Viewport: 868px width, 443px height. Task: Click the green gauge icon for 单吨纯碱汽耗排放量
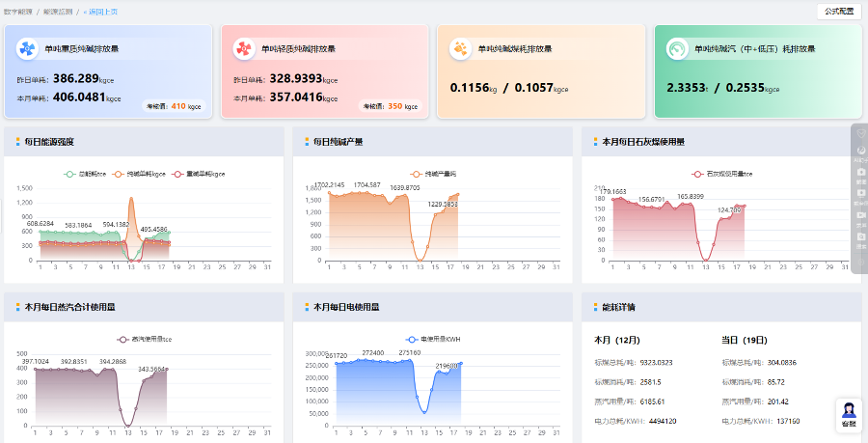coord(678,48)
